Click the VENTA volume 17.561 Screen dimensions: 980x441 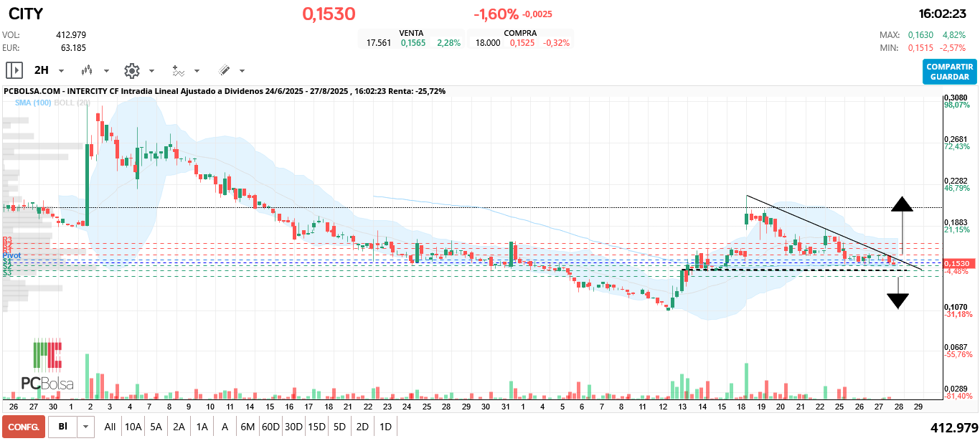(379, 43)
